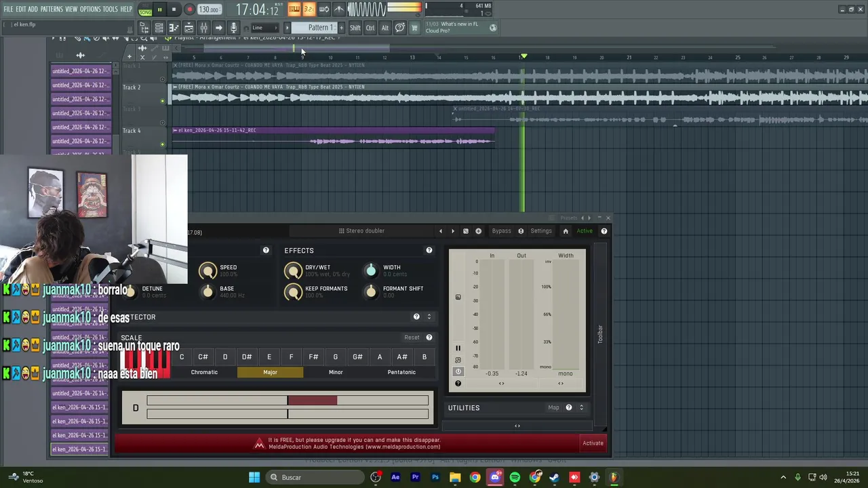868x488 pixels.
Task: Show hidden system tray icons
Action: point(783,477)
